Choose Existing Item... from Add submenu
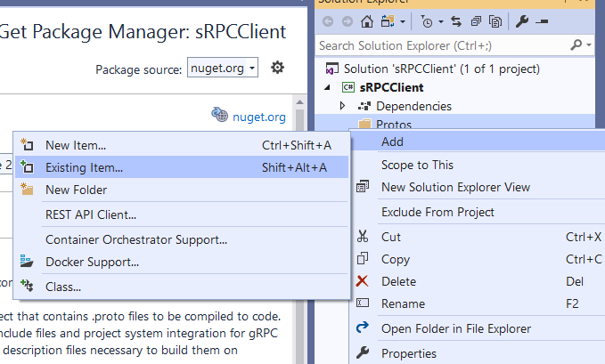This screenshot has width=605, height=364. pos(182,167)
